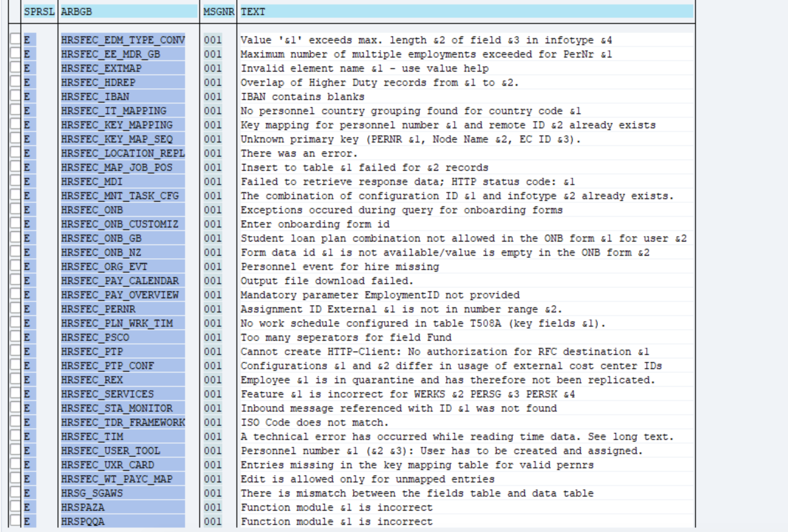This screenshot has height=532, width=788.
Task: Select the HRSFEC_PAY_OVERVIEW cell
Action: click(123, 295)
